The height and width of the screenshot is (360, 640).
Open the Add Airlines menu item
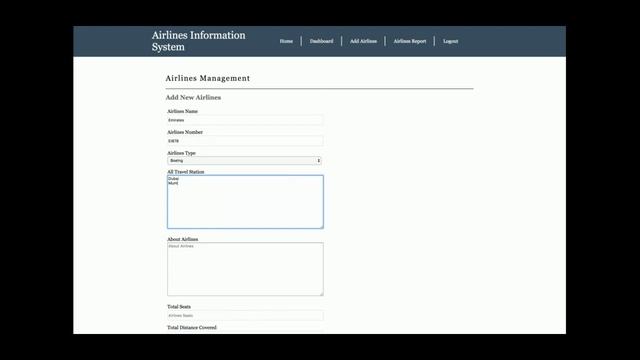point(363,41)
